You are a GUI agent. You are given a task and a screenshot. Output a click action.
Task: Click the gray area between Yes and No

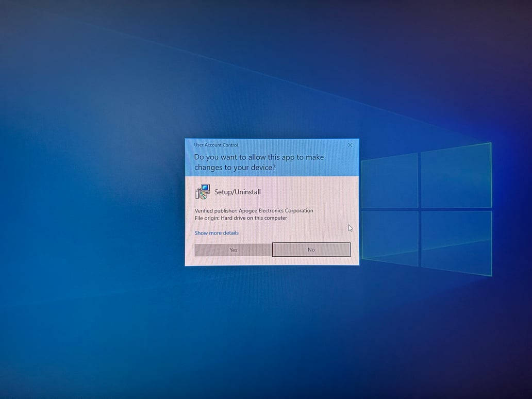tap(272, 250)
